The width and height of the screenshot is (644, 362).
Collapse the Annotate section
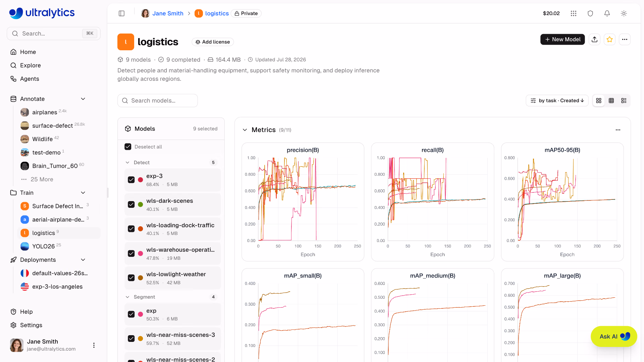(x=83, y=99)
